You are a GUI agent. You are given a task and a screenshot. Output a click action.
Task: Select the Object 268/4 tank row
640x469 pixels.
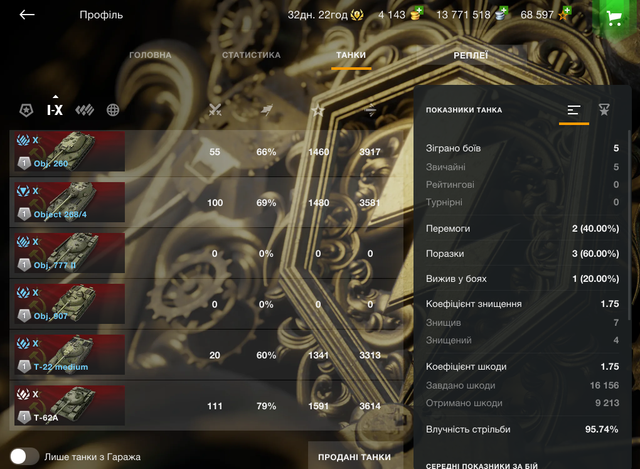click(206, 202)
